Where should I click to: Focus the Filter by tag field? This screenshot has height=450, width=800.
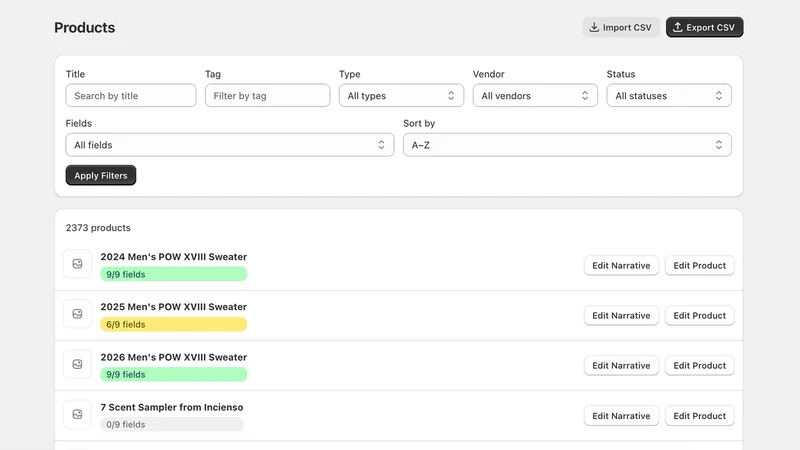tap(267, 95)
